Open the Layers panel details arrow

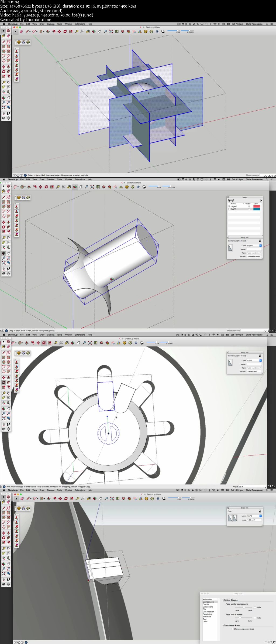tap(261, 200)
